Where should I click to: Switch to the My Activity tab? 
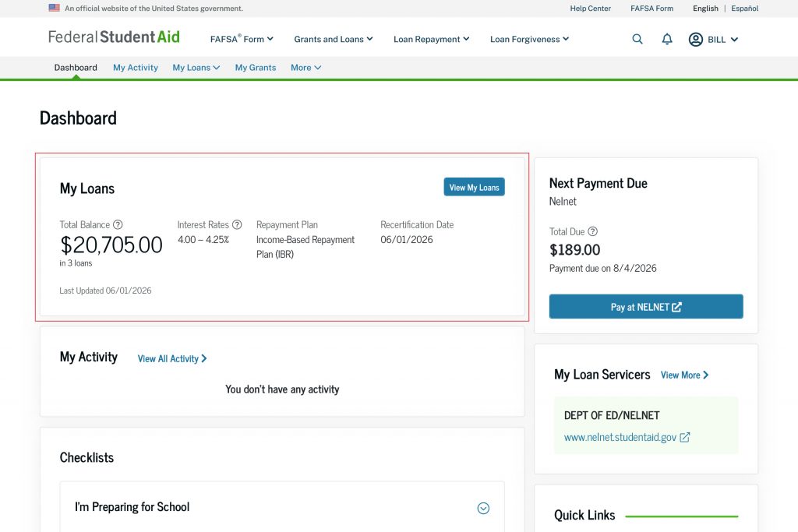[x=136, y=68]
